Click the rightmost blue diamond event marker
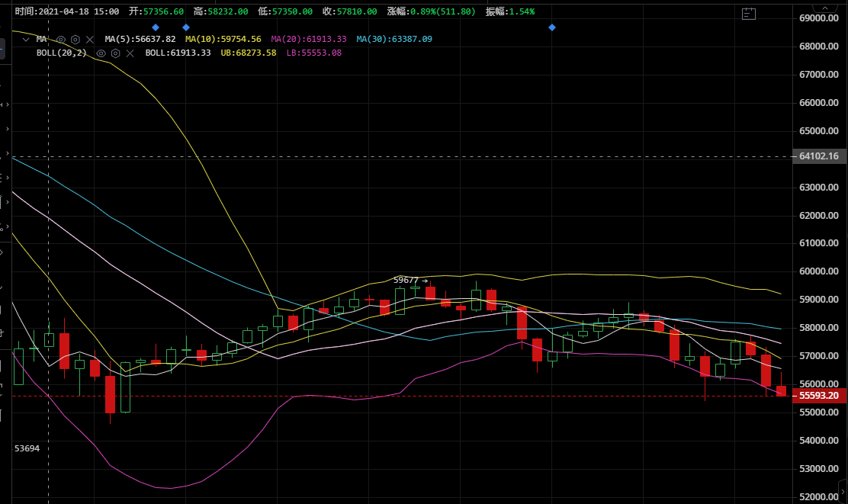This screenshot has height=504, width=848. (552, 27)
